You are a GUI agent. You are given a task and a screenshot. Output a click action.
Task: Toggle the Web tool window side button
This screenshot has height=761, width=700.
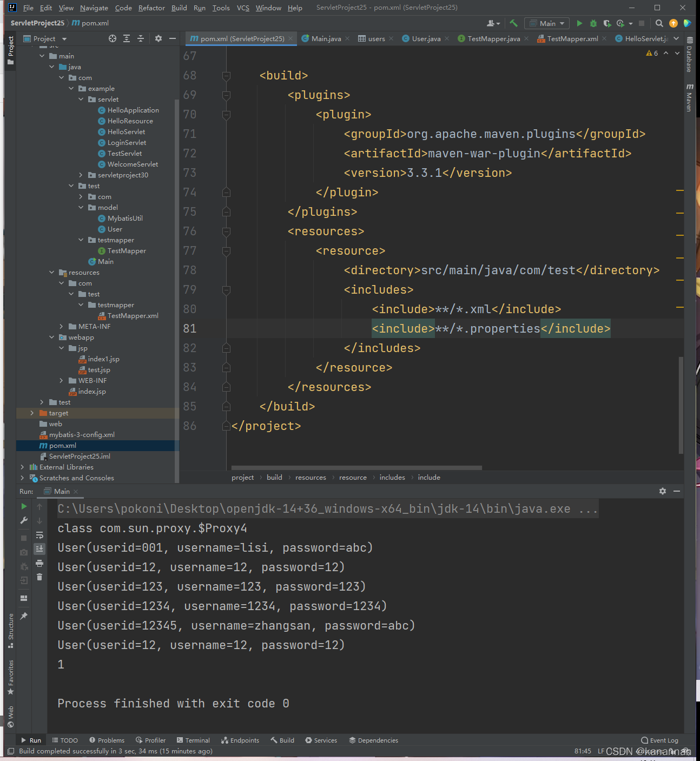click(x=10, y=717)
